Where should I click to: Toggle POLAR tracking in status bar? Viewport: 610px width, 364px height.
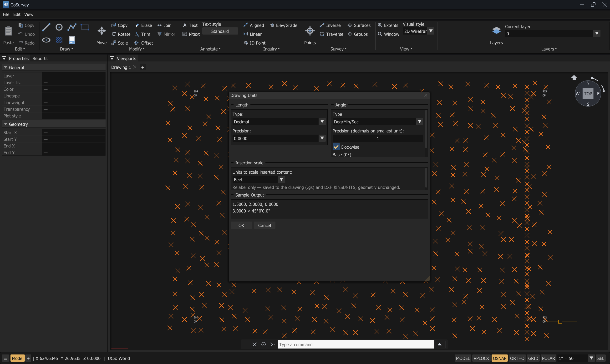coord(548,358)
